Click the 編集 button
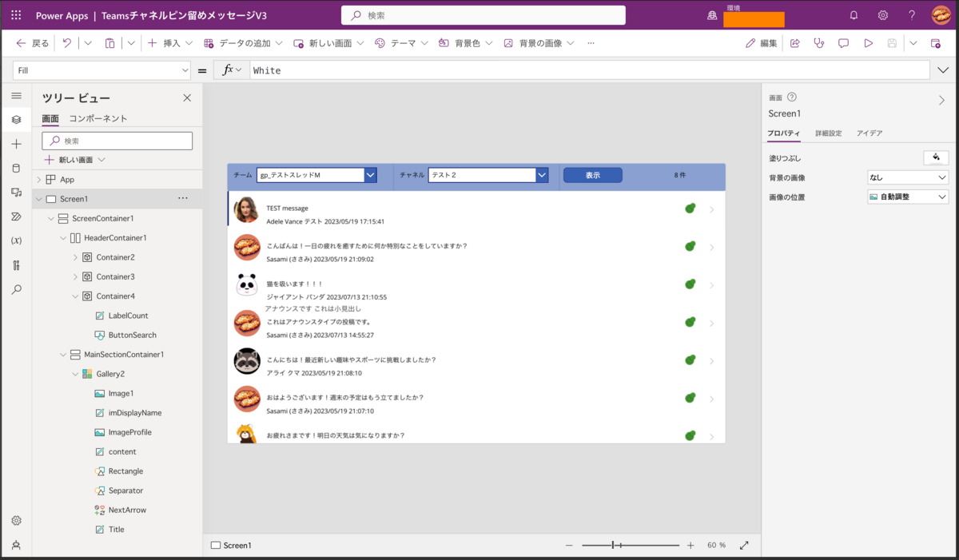This screenshot has width=959, height=560. click(762, 43)
